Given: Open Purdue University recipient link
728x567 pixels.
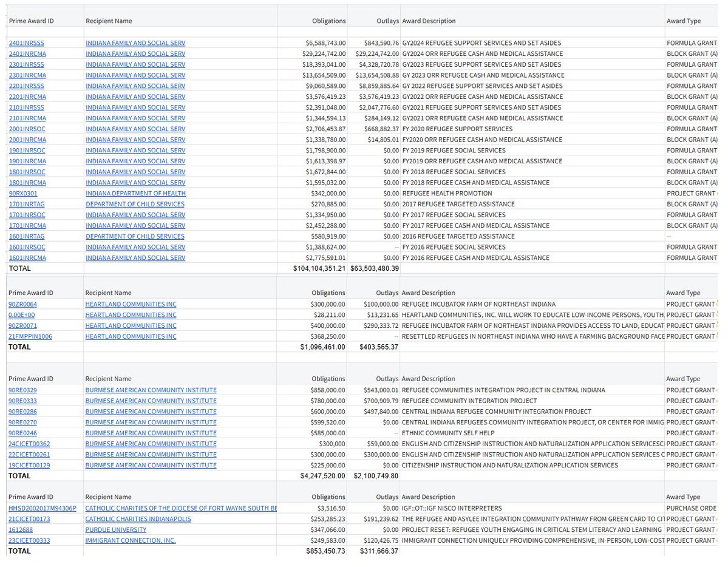Looking at the screenshot, I should click(x=115, y=529).
